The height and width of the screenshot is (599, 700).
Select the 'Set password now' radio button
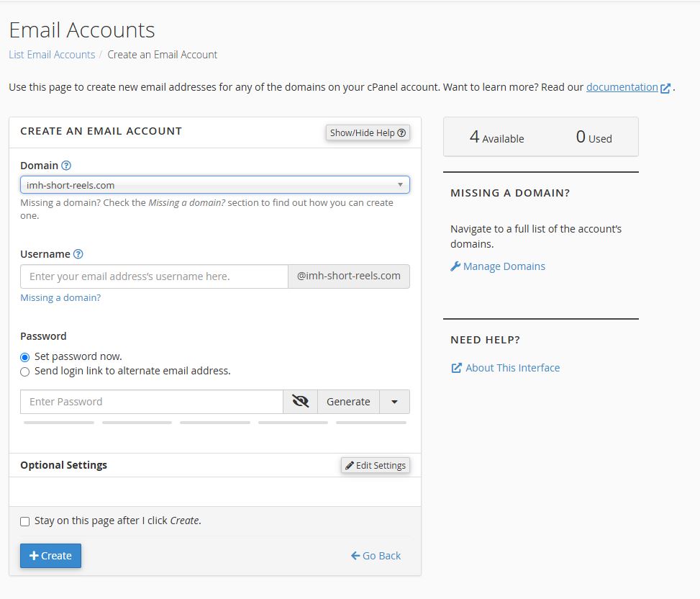click(x=25, y=357)
